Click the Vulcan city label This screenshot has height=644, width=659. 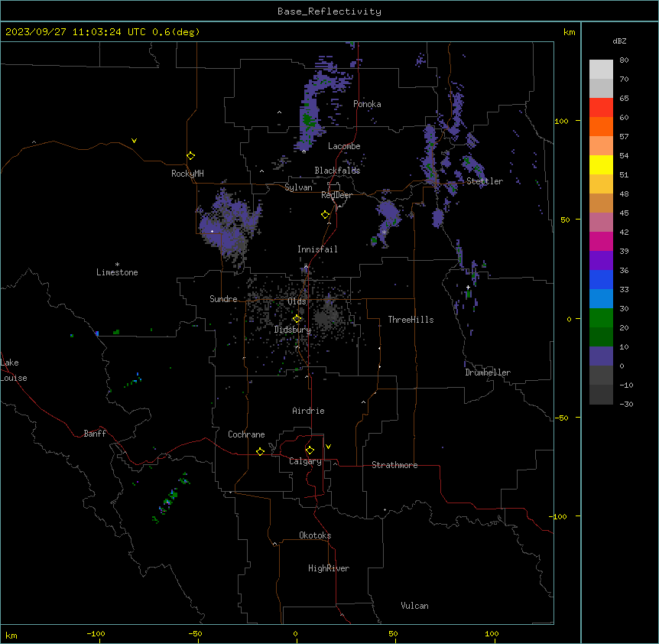[415, 606]
